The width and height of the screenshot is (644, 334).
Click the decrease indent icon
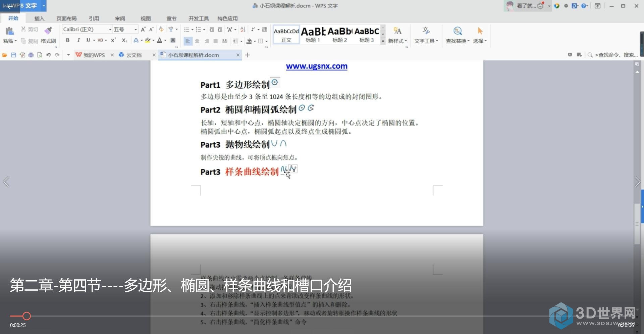click(212, 30)
